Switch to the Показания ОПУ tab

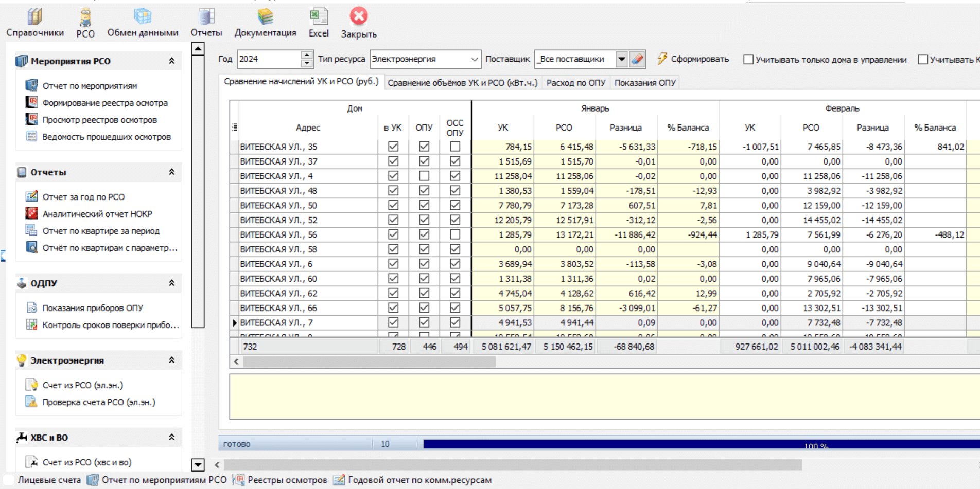(644, 83)
